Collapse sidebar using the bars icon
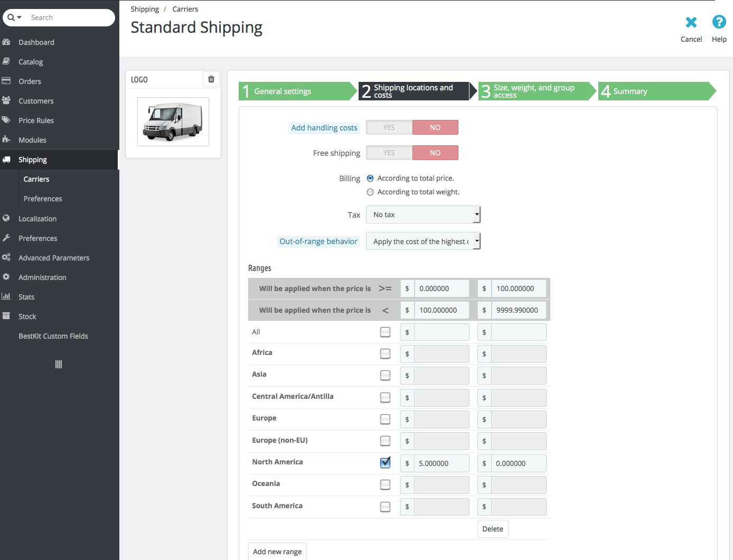 (59, 365)
